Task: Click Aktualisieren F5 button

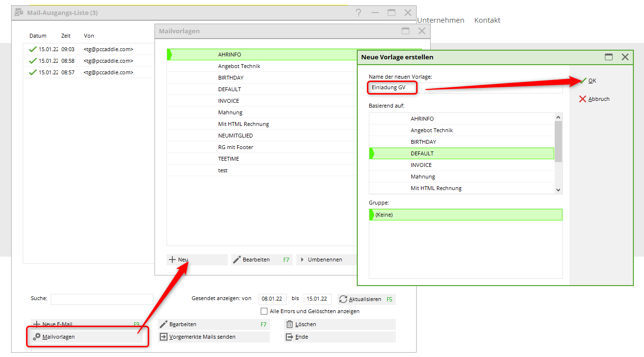Action: pos(366,299)
